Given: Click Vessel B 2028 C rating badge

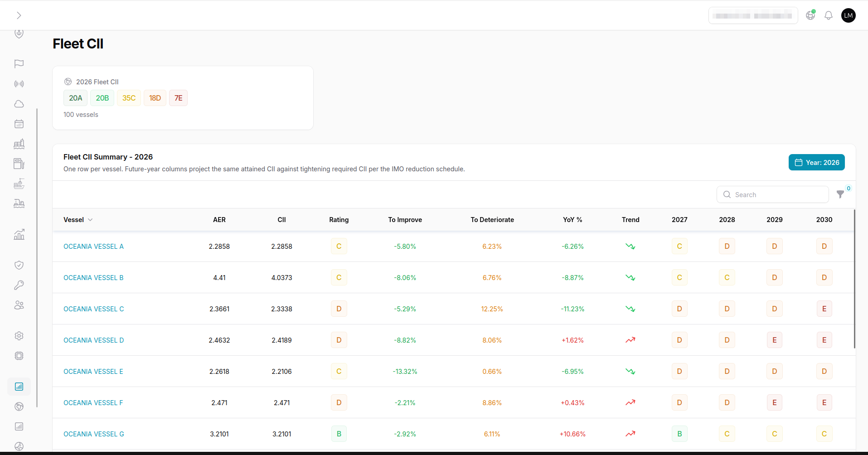Looking at the screenshot, I should 727,278.
